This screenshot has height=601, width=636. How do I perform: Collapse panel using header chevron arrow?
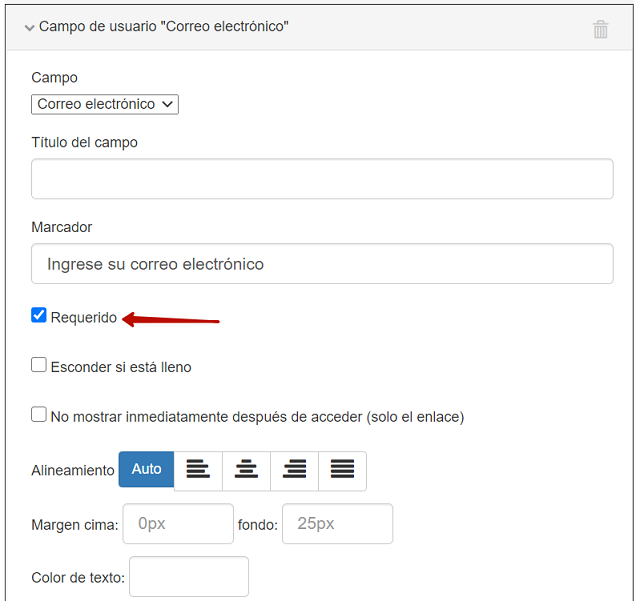(29, 28)
